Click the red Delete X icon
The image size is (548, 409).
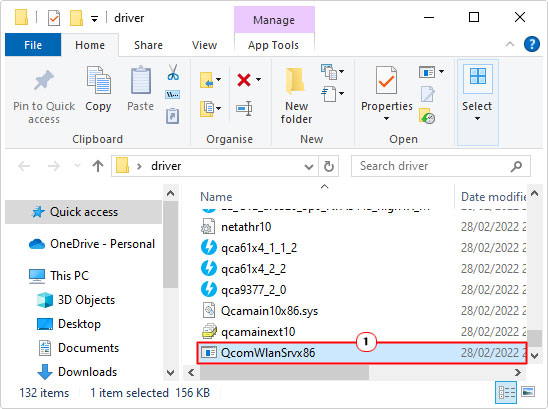[244, 80]
